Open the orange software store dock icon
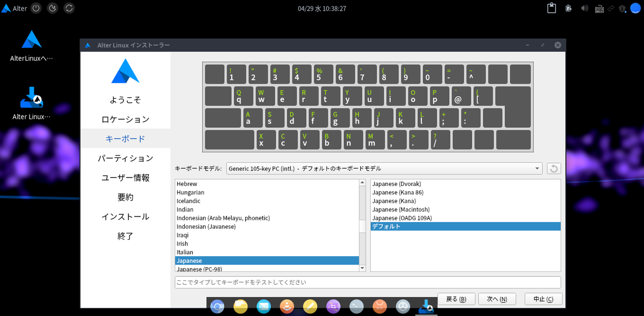Viewport: 644px width, 316px height. pyautogui.click(x=380, y=307)
